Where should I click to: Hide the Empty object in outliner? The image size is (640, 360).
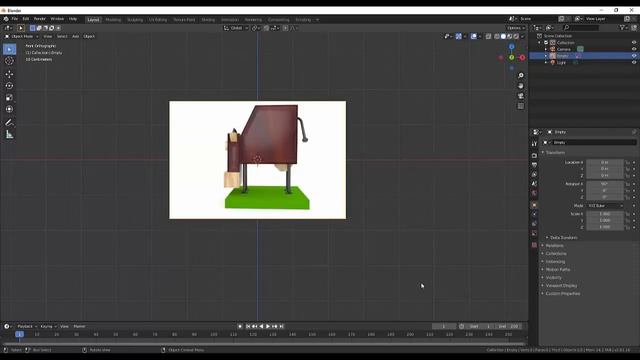634,56
